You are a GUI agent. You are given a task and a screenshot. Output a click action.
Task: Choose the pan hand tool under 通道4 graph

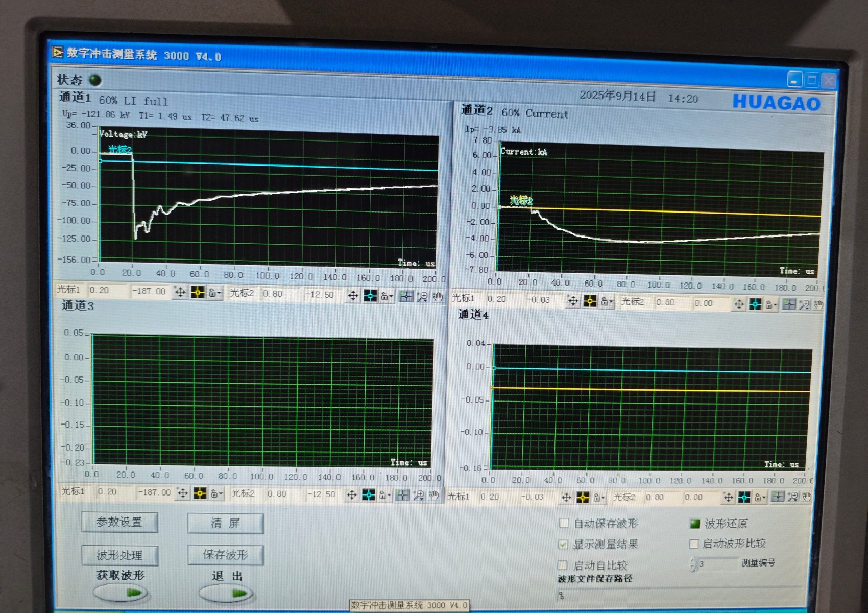tap(806, 497)
